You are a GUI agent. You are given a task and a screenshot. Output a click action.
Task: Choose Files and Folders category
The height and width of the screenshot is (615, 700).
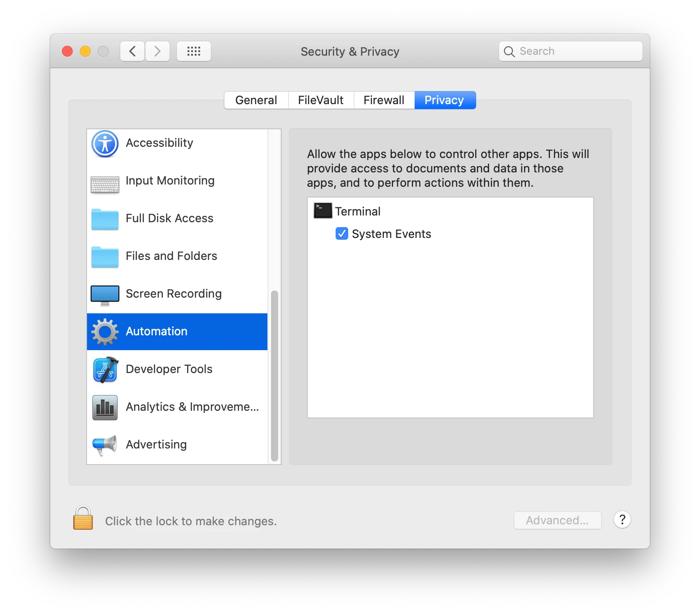pyautogui.click(x=177, y=256)
